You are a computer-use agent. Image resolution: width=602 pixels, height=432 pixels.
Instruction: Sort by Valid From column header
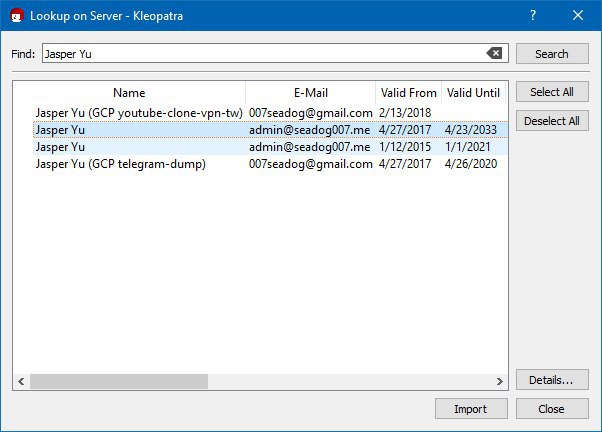click(408, 93)
